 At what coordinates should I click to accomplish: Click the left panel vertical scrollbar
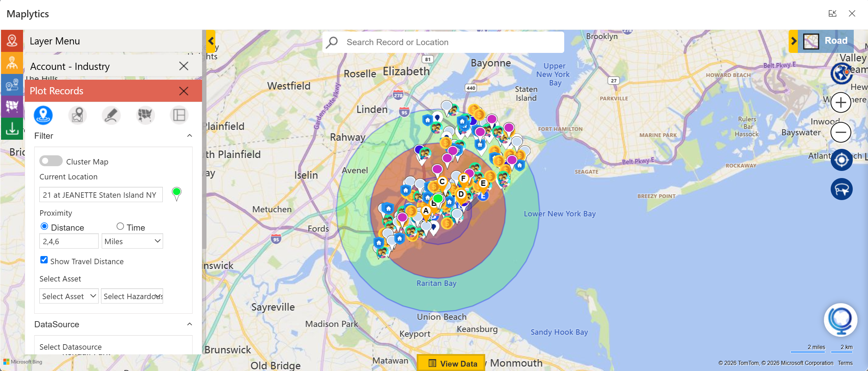pyautogui.click(x=204, y=139)
